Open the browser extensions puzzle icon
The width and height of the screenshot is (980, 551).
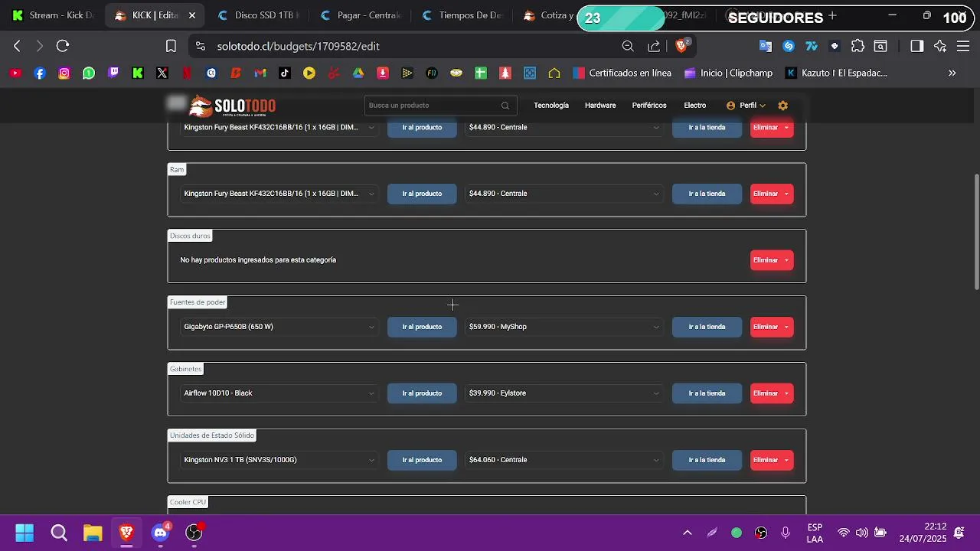857,46
